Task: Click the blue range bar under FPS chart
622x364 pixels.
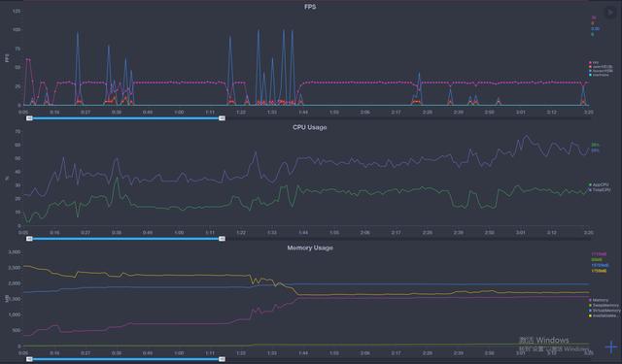Action: pyautogui.click(x=125, y=118)
